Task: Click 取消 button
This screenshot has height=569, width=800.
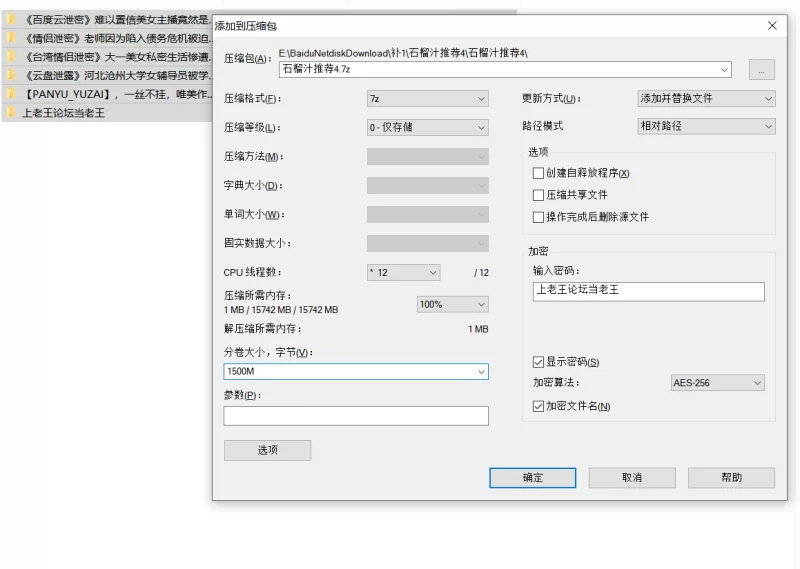Action: click(x=632, y=478)
